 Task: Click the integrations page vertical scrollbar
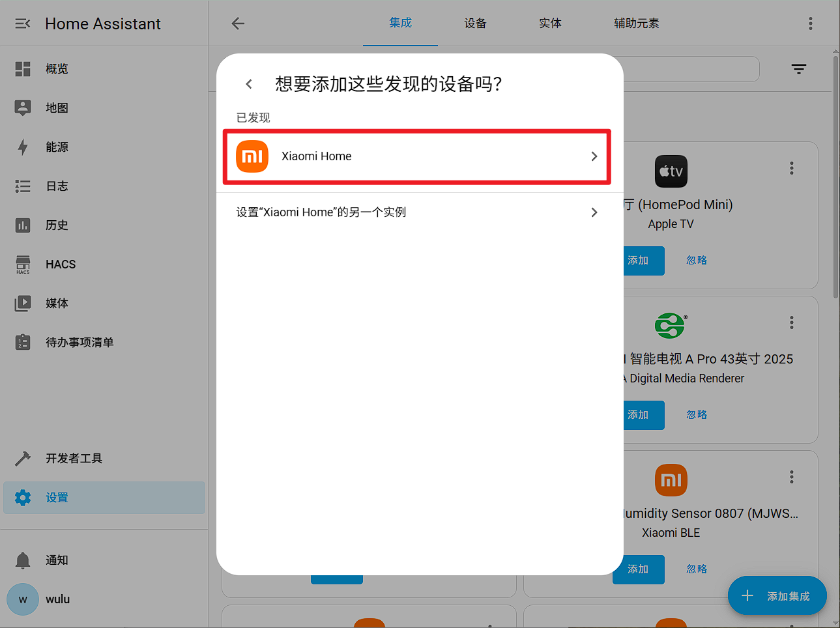(835, 176)
